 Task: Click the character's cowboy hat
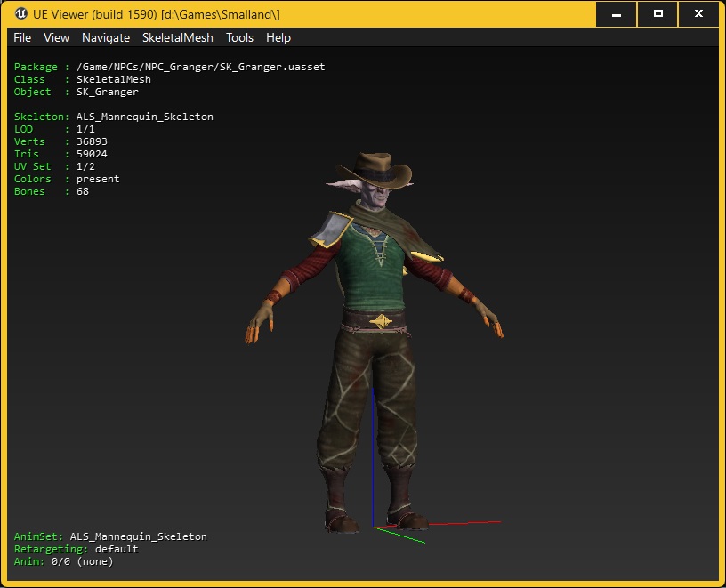click(x=375, y=170)
